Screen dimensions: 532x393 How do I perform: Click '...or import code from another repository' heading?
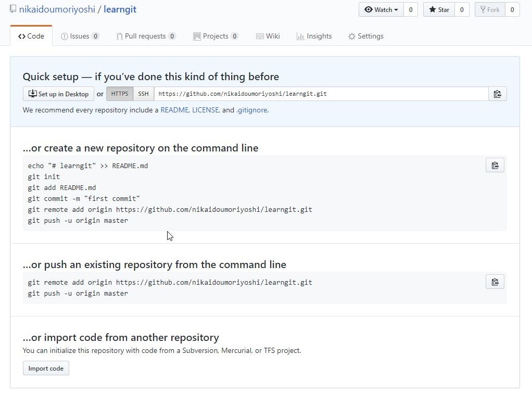(121, 337)
